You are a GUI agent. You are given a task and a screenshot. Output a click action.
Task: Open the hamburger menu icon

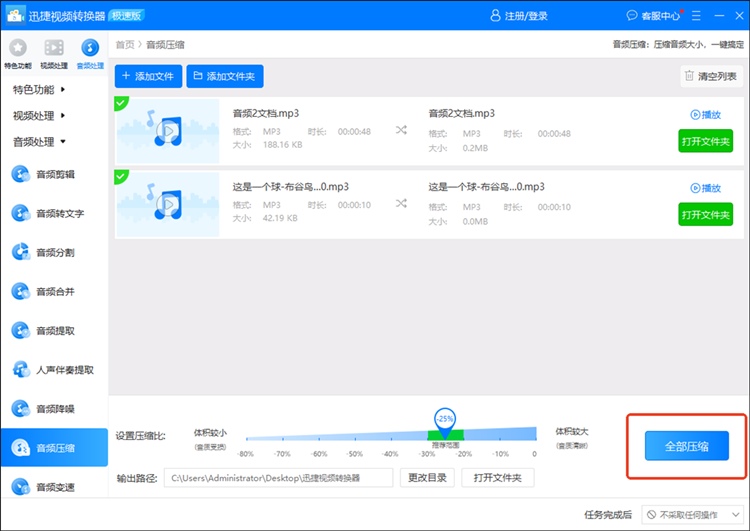click(x=696, y=16)
